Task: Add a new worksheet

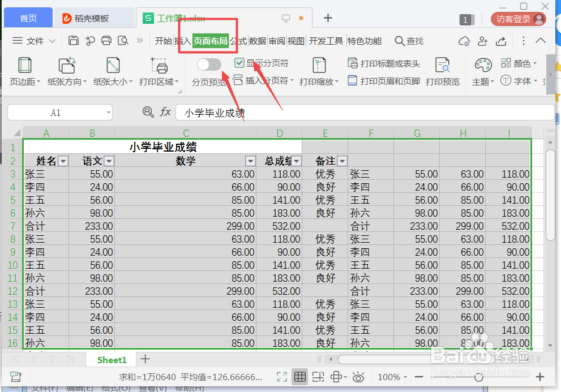Action: tap(145, 359)
